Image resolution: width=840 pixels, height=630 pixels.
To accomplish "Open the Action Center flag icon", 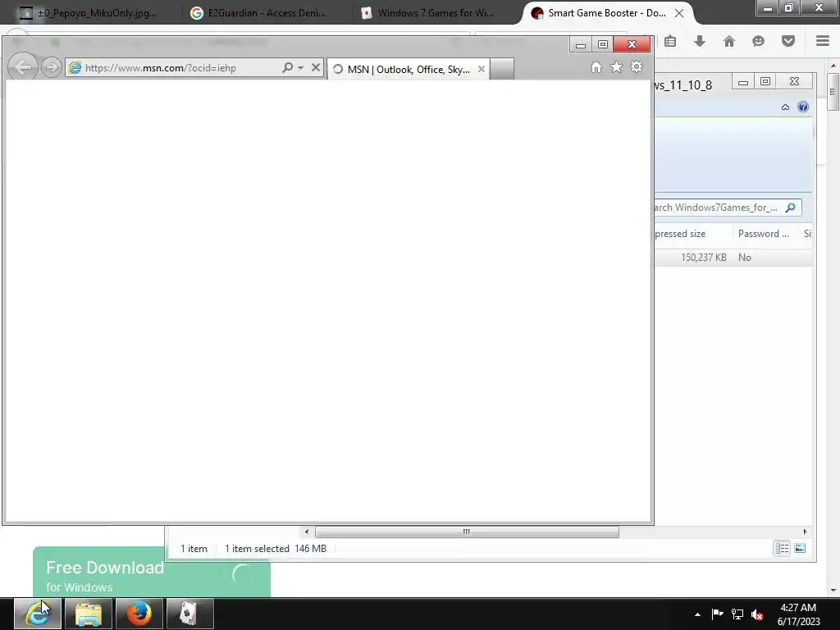I will 717,614.
